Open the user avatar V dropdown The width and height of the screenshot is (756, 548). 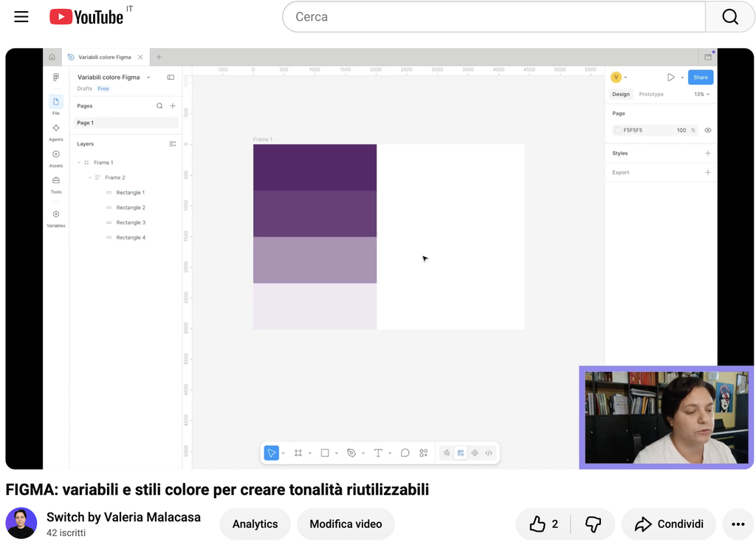619,78
